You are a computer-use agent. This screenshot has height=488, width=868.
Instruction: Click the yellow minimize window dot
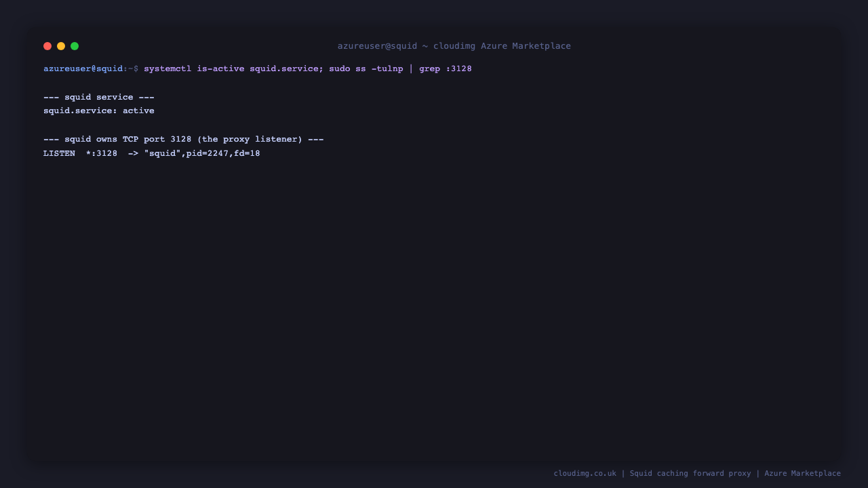point(61,46)
